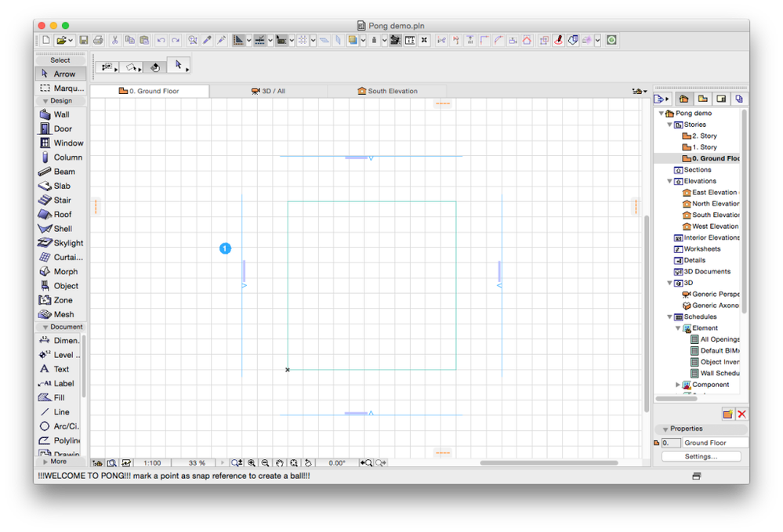Click the Undo arrow in toolbar
The image size is (783, 532).
[161, 40]
